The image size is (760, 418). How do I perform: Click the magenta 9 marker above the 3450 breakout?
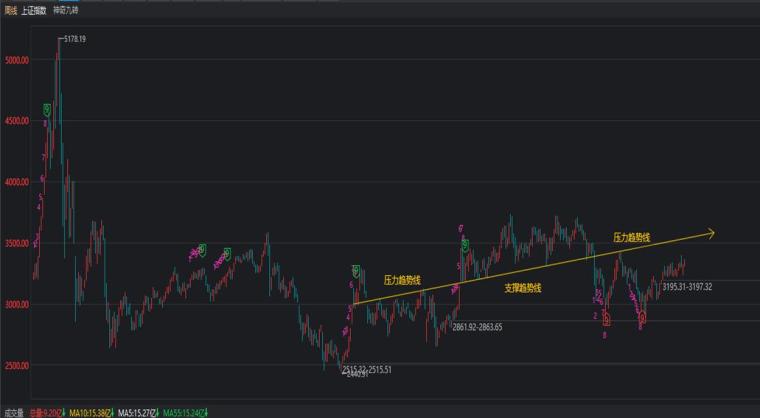pos(461,228)
